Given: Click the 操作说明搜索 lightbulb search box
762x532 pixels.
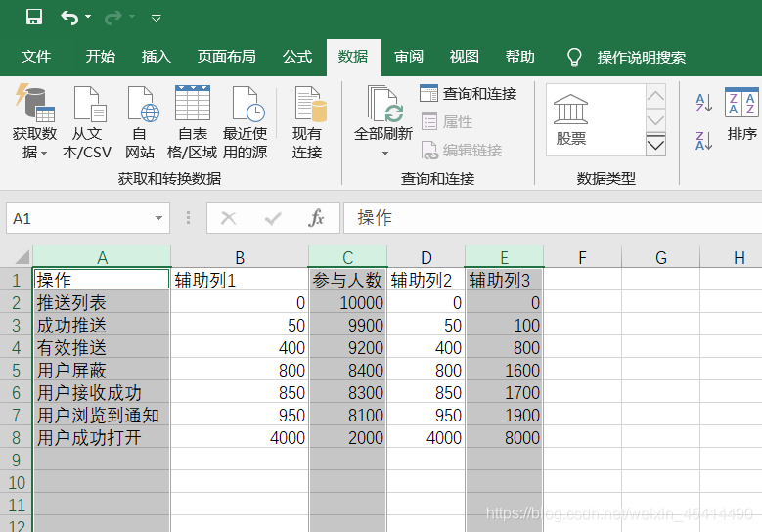Looking at the screenshot, I should tap(627, 58).
